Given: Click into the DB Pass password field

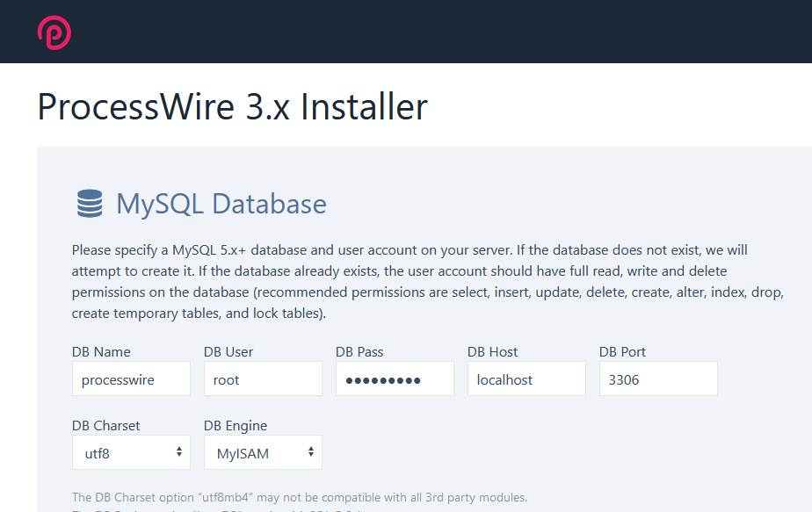Looking at the screenshot, I should click(x=395, y=379).
